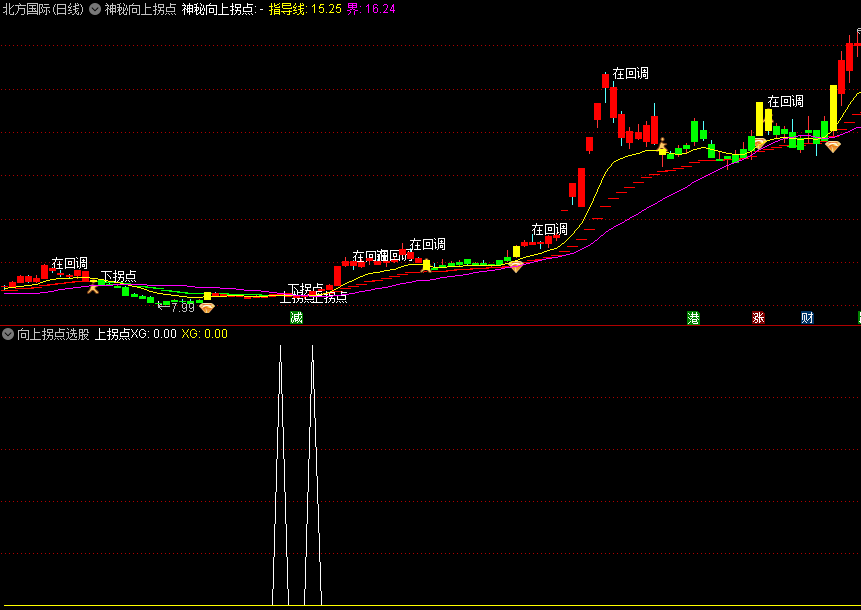Screen dimensions: 861x610
Task: Click the leftmost 下拐点 label
Action: point(119,276)
